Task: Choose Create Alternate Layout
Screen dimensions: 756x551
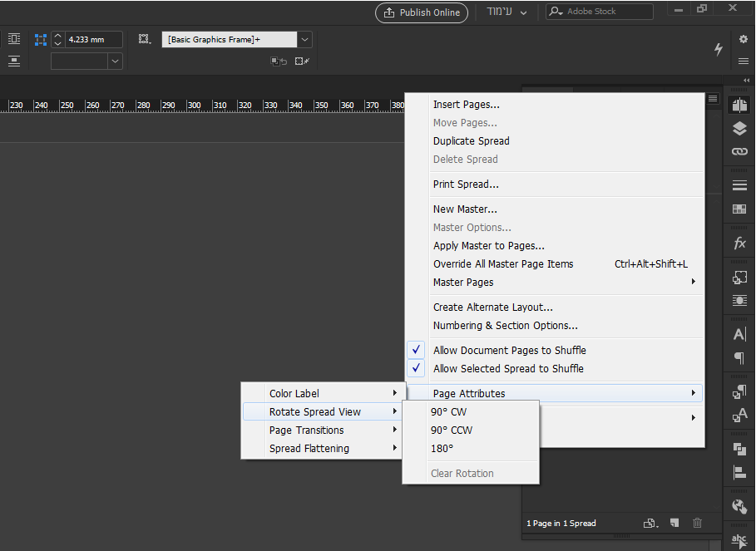Action: tap(555, 307)
